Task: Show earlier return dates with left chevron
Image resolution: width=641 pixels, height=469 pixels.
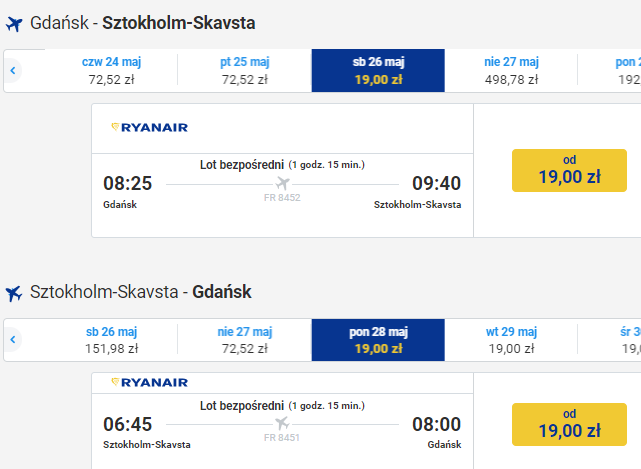Action: point(13,339)
